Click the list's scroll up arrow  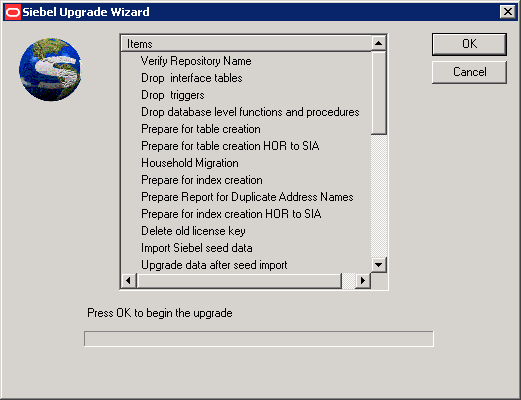378,43
